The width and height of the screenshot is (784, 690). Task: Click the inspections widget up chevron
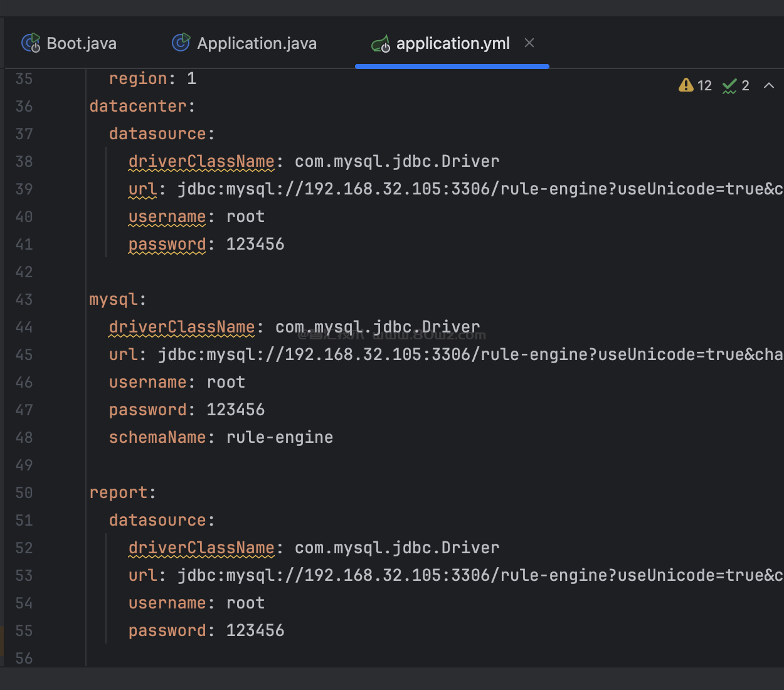pyautogui.click(x=768, y=85)
